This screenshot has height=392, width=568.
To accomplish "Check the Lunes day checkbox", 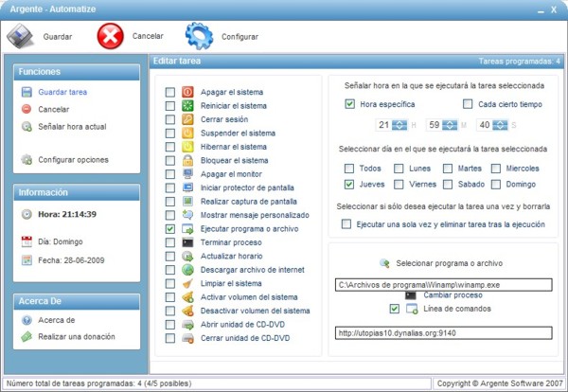I will pos(399,169).
